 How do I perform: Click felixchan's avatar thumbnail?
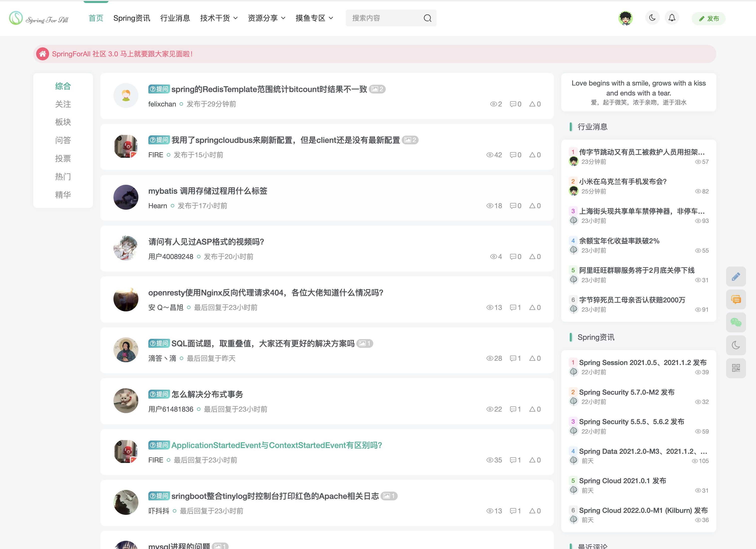coord(126,96)
